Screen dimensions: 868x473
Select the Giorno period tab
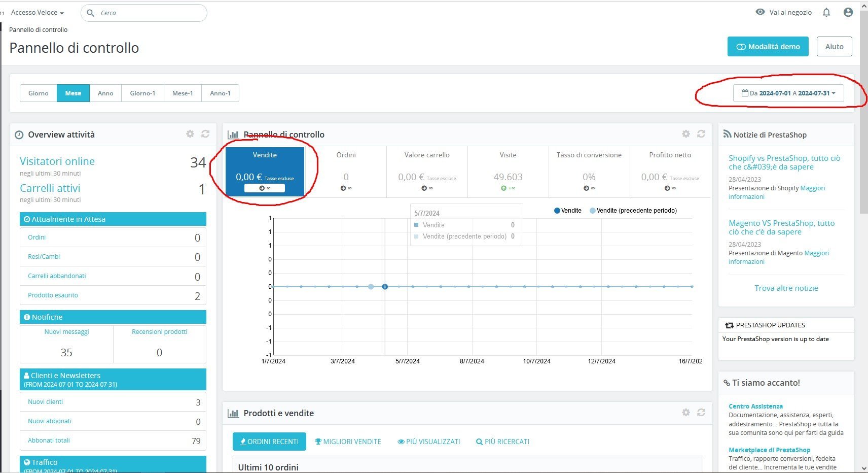click(x=39, y=93)
